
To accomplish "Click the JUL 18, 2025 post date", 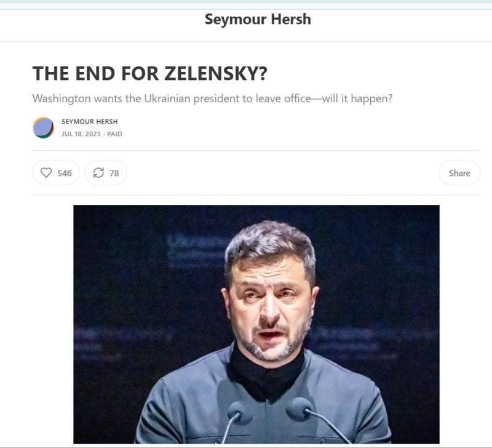I will tap(81, 134).
